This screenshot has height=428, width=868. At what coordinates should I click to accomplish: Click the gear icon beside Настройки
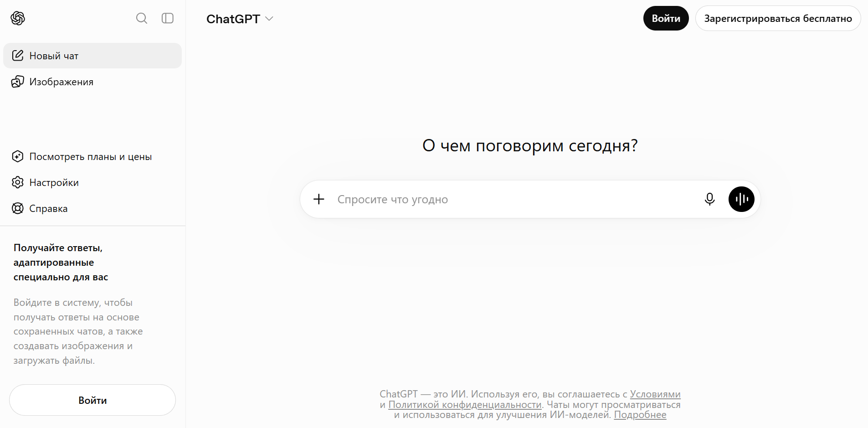point(18,182)
